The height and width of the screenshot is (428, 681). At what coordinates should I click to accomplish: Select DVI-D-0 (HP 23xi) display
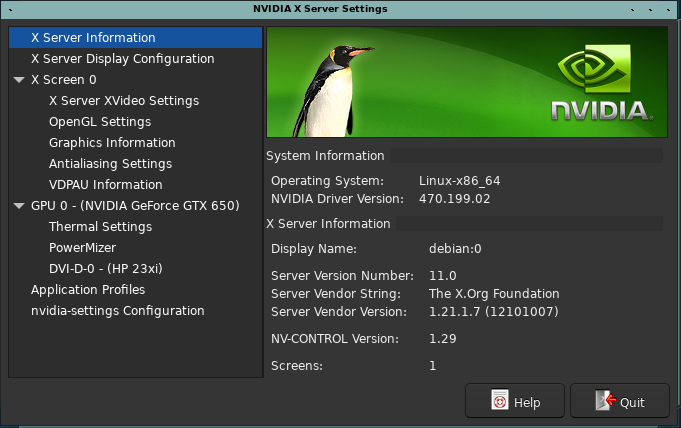coord(106,269)
